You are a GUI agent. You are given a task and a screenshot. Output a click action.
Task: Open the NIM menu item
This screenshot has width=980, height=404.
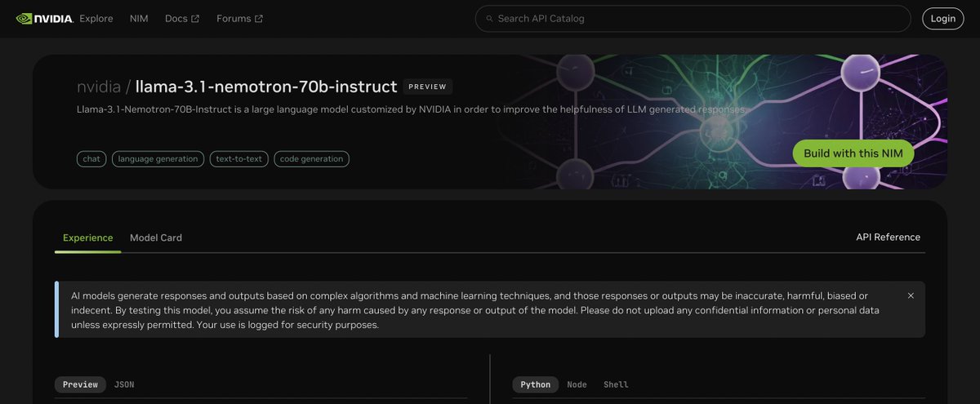(x=139, y=18)
